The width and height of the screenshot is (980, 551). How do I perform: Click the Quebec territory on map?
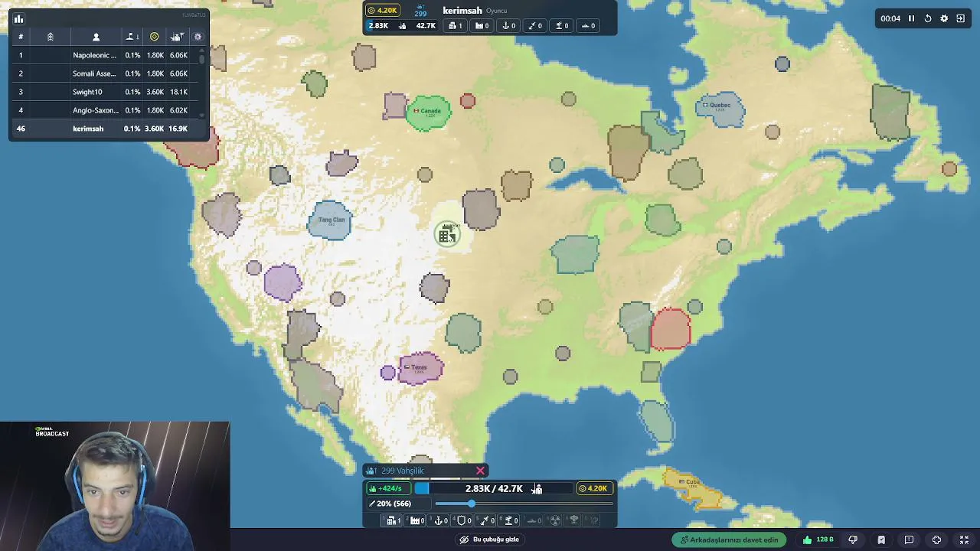[x=720, y=109]
